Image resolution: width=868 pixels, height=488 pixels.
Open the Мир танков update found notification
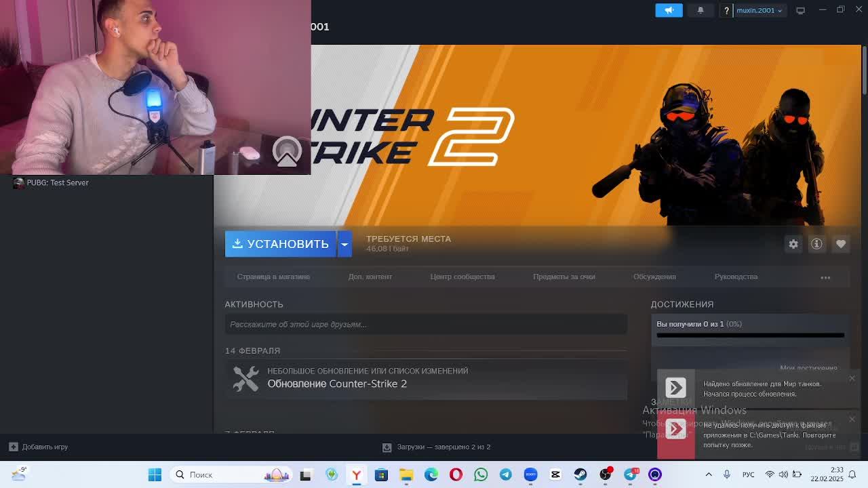759,389
